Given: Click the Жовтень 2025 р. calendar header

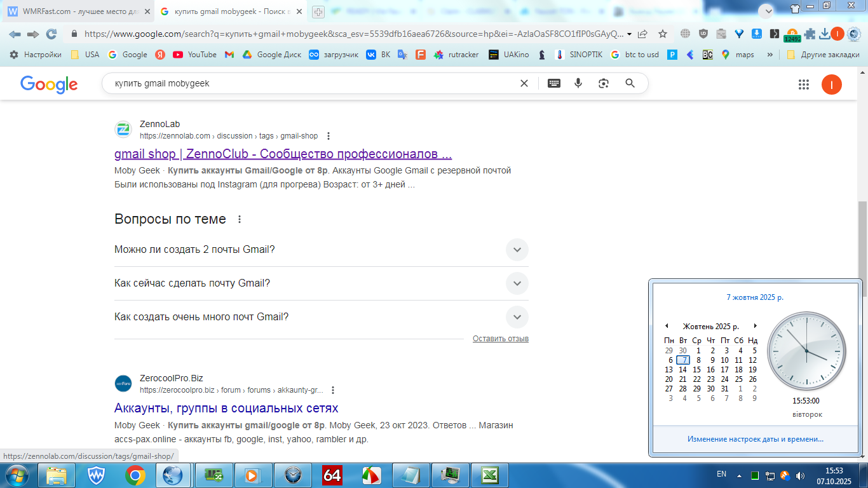Looking at the screenshot, I should [711, 327].
